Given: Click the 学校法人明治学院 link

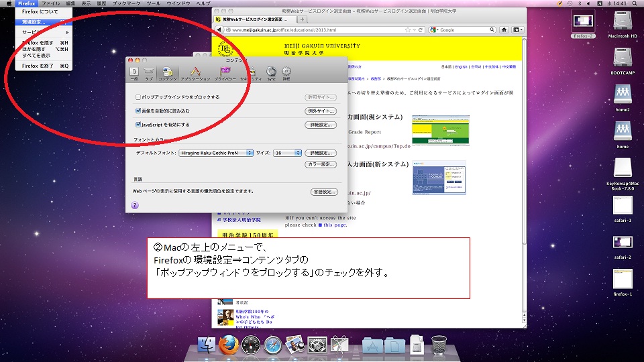Looking at the screenshot, I should click(x=241, y=220).
